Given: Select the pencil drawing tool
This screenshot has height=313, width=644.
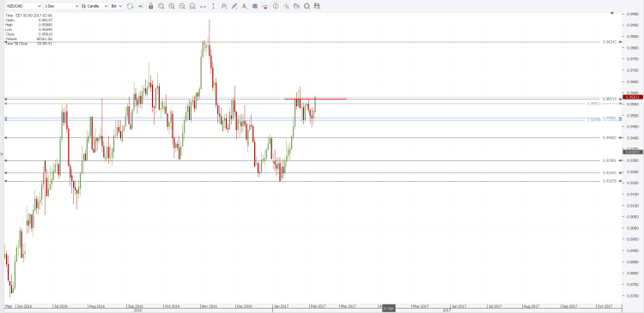Looking at the screenshot, I should click(x=234, y=6).
